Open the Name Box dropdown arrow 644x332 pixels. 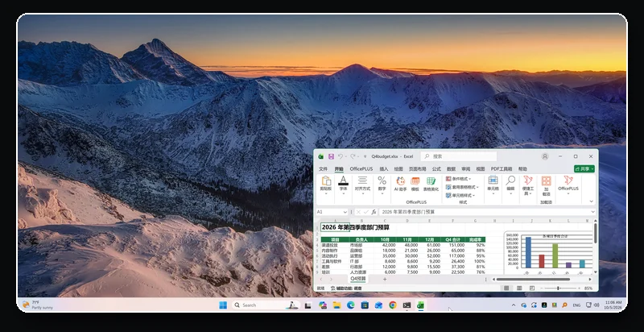[345, 212]
